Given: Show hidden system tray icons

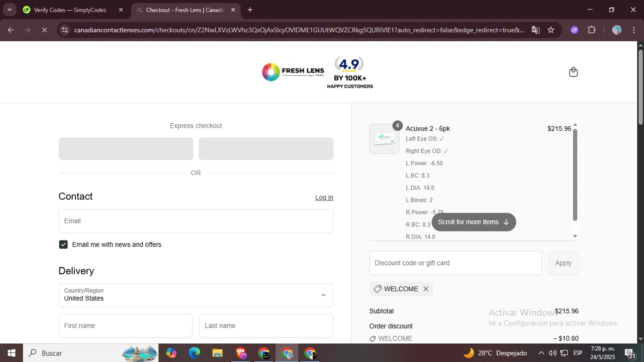Looking at the screenshot, I should click(541, 353).
